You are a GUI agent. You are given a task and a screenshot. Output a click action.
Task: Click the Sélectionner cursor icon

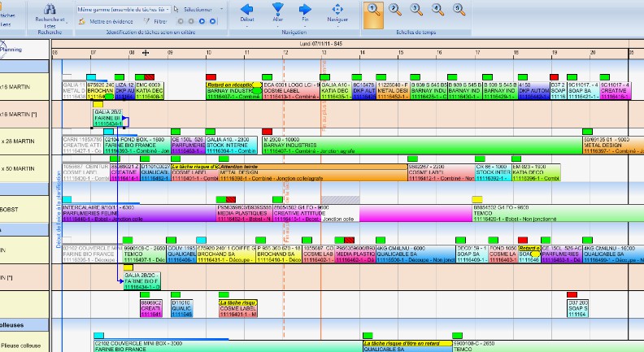[x=176, y=9]
